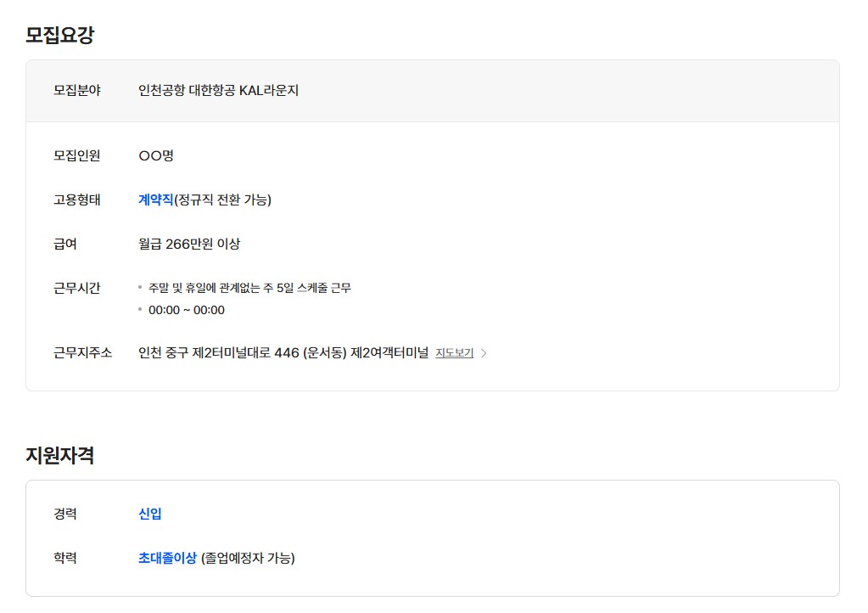868x613 pixels.
Task: Click the OO명 recruitment count value
Action: [156, 155]
